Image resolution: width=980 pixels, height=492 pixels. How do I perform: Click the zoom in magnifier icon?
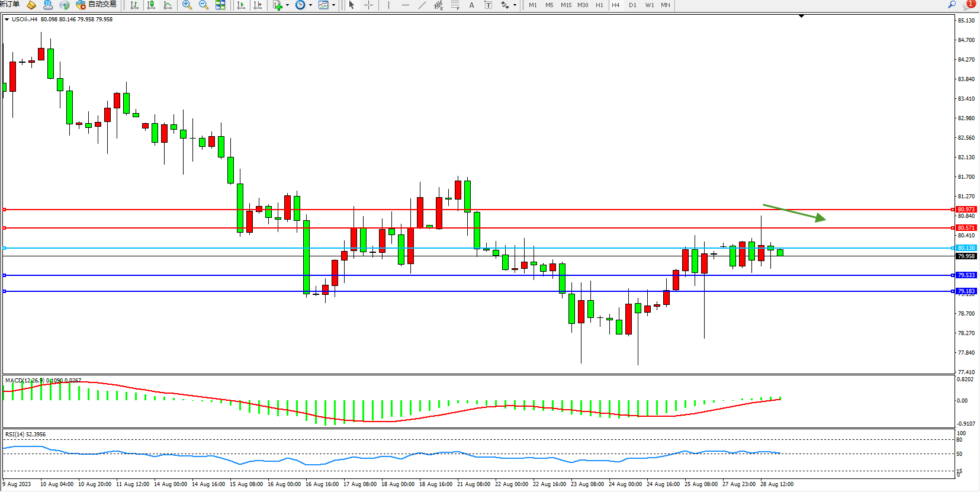[x=187, y=5]
